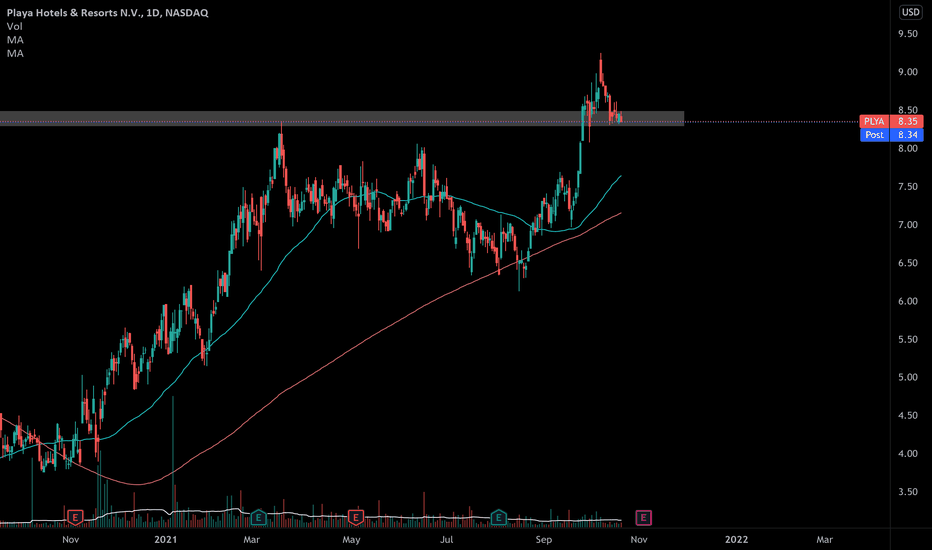Screen dimensions: 932x550
Task: Open the USD currency selector
Action: 911,12
